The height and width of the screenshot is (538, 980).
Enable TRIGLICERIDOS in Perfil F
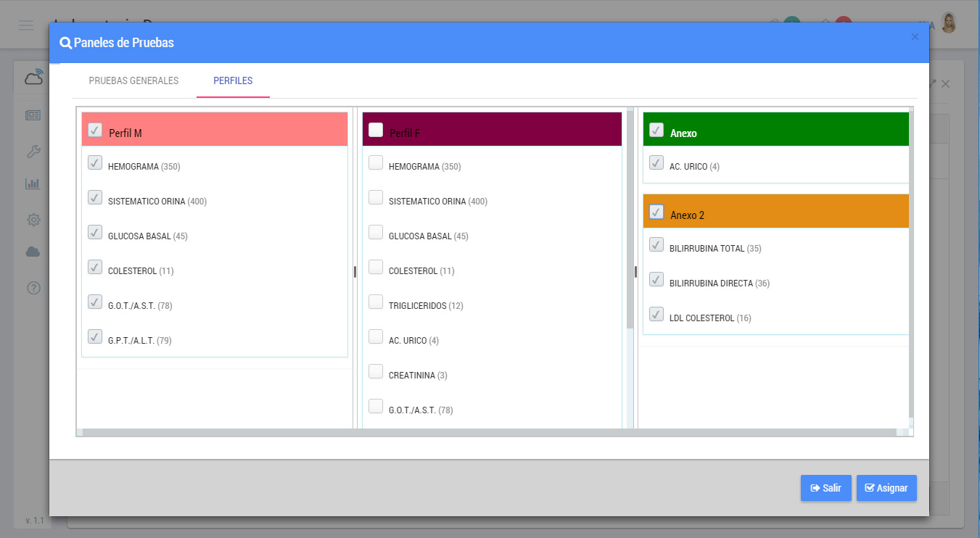376,302
